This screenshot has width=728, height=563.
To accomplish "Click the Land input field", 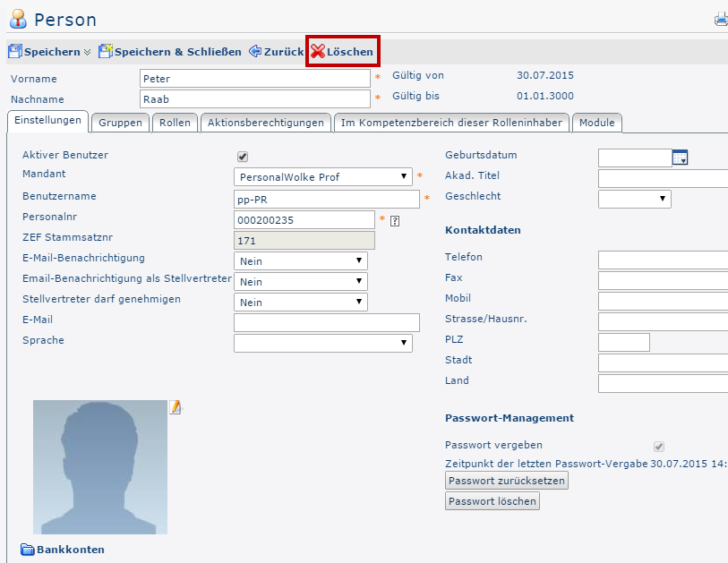I will (x=663, y=383).
